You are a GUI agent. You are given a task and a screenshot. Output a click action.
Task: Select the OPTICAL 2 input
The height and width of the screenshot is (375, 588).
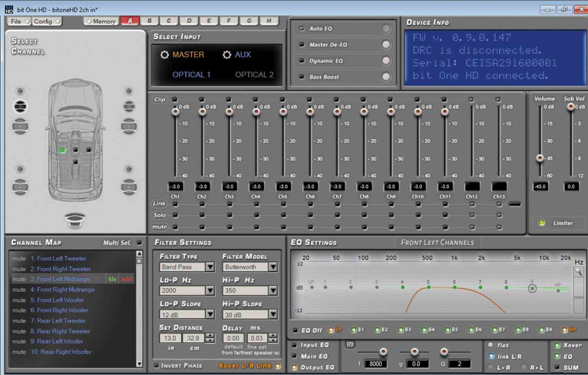click(254, 75)
